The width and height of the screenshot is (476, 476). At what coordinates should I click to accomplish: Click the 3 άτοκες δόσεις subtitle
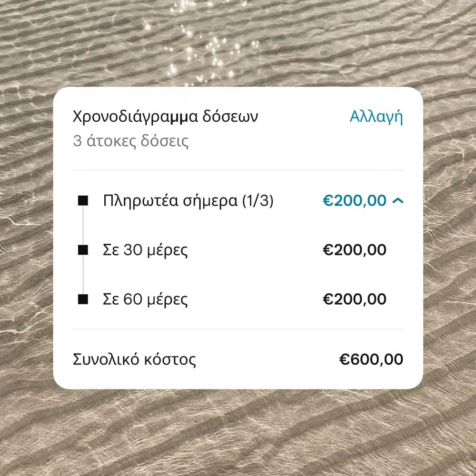click(130, 141)
